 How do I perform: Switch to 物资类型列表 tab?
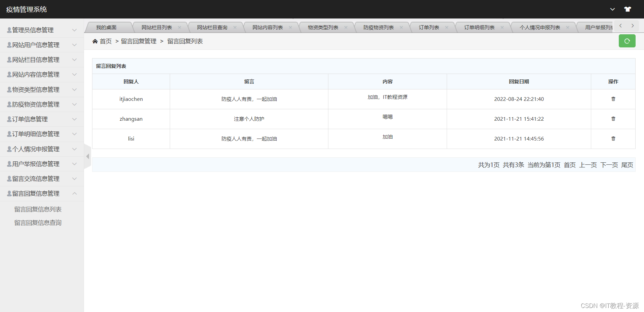point(323,28)
